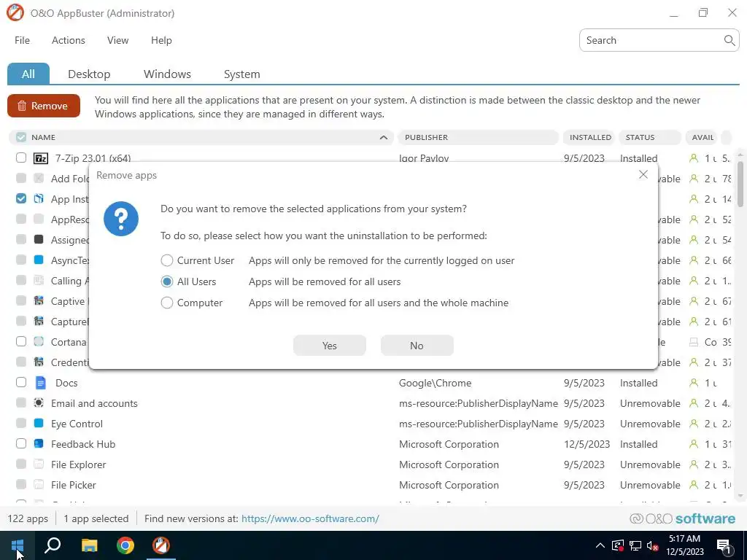Open taskbar Search
Image resolution: width=747 pixels, height=560 pixels.
53,545
